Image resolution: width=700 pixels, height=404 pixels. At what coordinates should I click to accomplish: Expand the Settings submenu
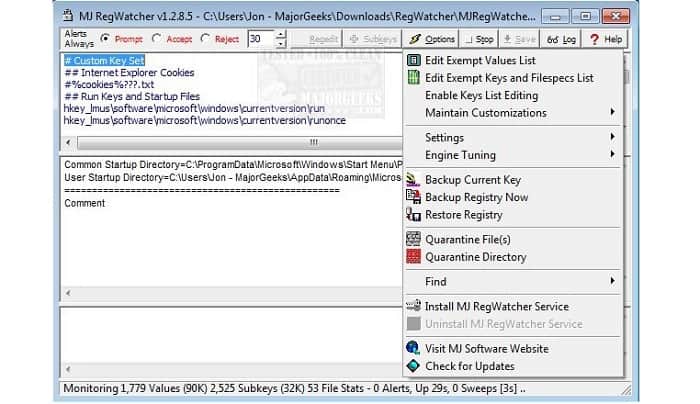(x=513, y=137)
